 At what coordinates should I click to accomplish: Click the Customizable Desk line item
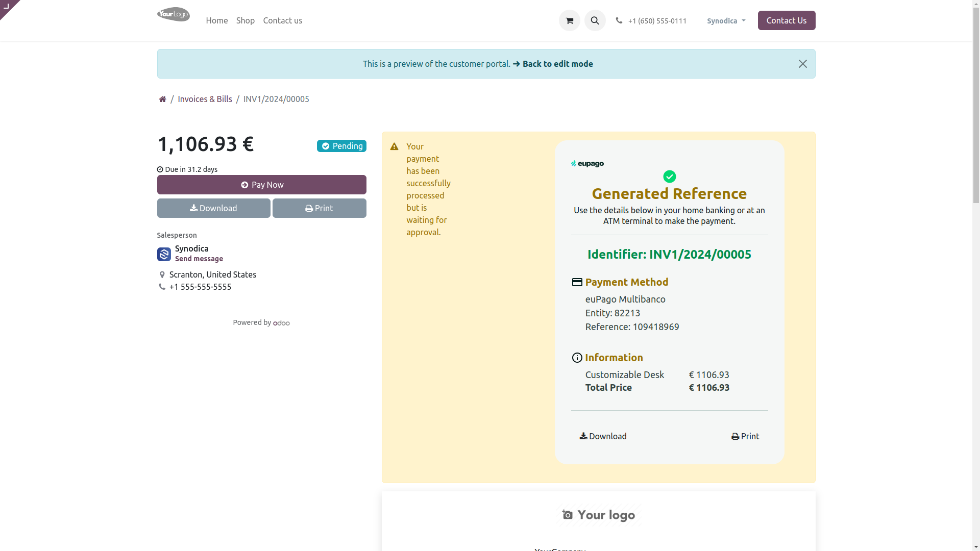(624, 374)
